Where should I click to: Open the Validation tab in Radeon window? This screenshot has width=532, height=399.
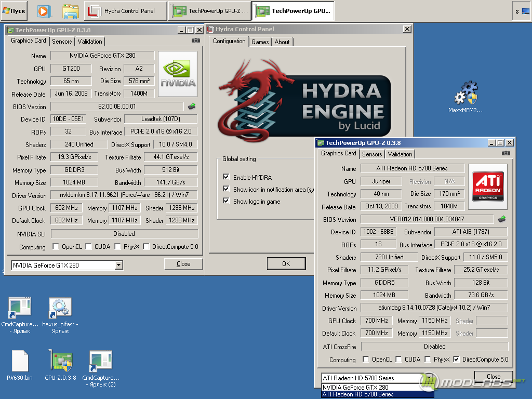point(400,154)
